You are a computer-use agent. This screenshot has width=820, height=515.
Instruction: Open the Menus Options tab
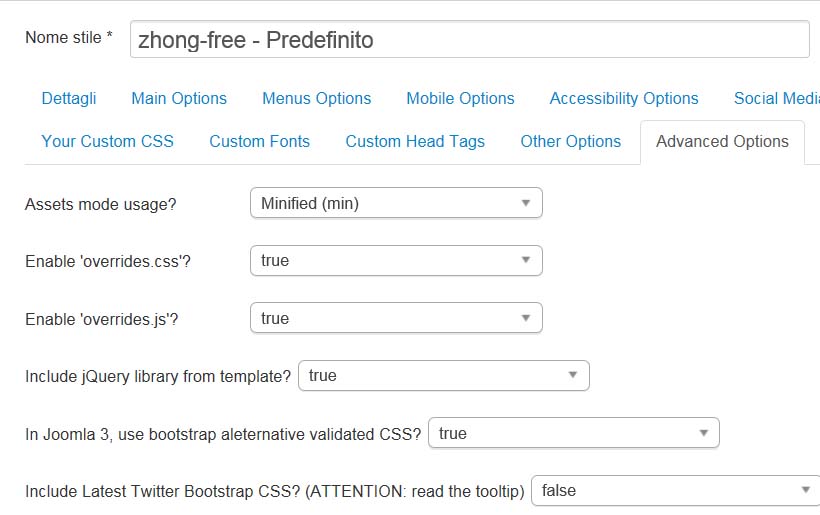click(x=316, y=98)
